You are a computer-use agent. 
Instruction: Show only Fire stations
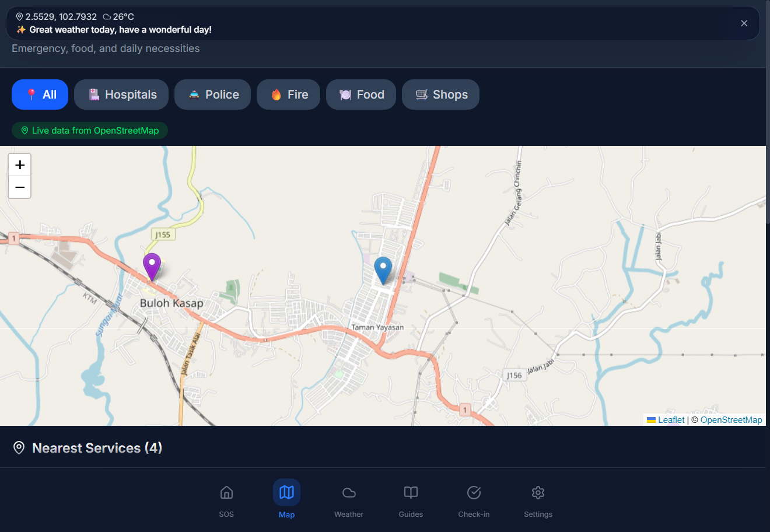point(288,94)
